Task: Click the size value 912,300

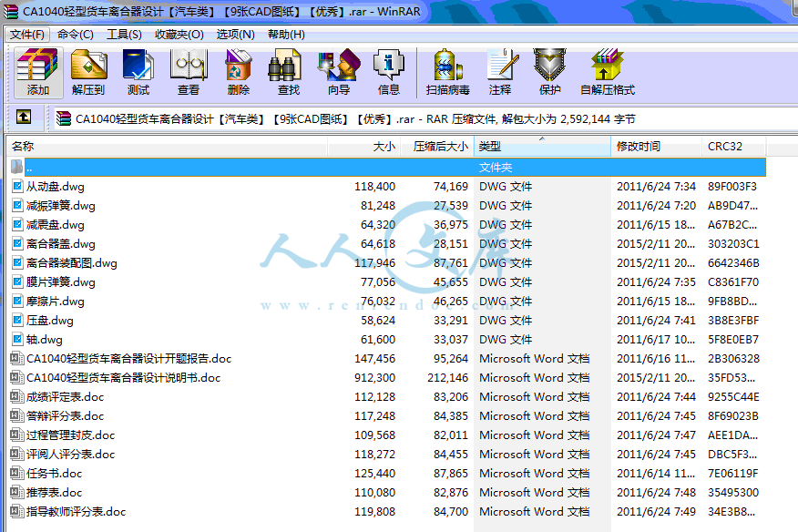Action: 374,377
